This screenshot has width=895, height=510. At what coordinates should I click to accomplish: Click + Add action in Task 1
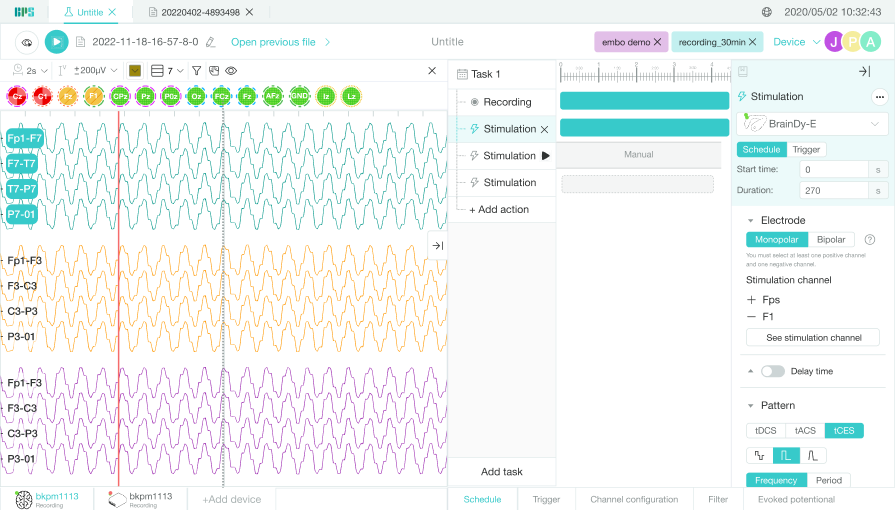[499, 210]
